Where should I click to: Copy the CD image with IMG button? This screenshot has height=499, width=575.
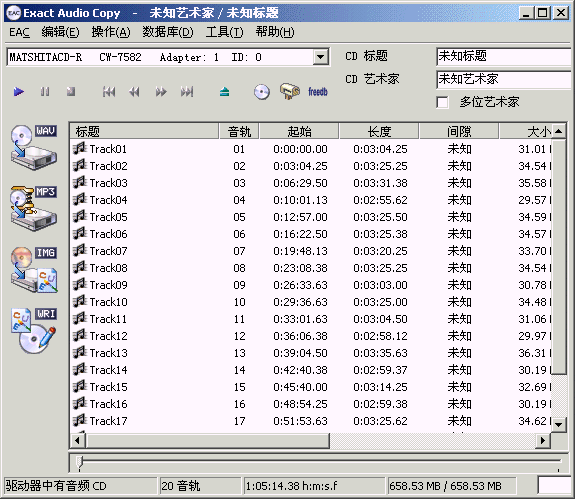(33, 269)
